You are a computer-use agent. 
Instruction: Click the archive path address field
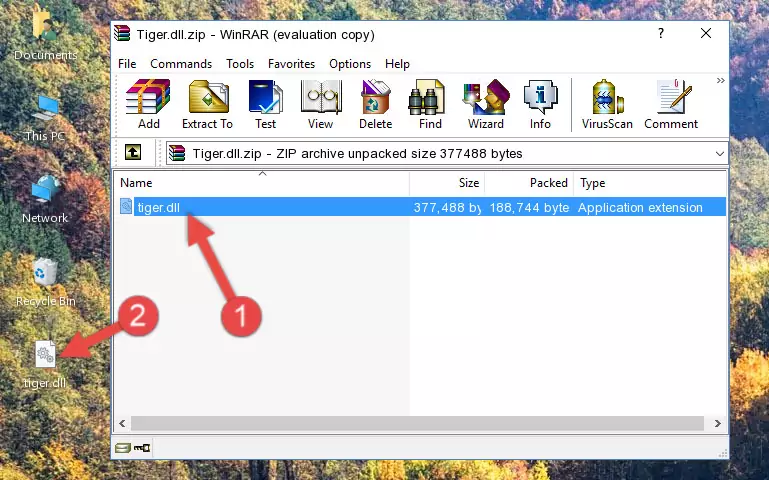tap(446, 153)
